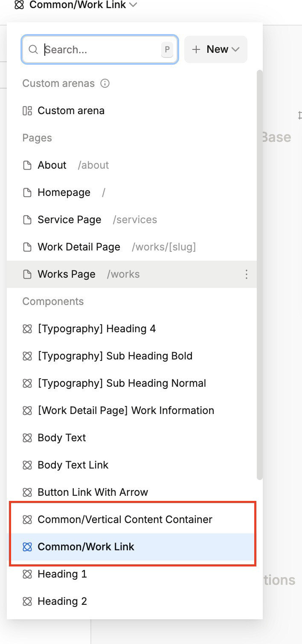The image size is (302, 644).
Task: Click the Button Link With Arrow icon
Action: pyautogui.click(x=27, y=492)
